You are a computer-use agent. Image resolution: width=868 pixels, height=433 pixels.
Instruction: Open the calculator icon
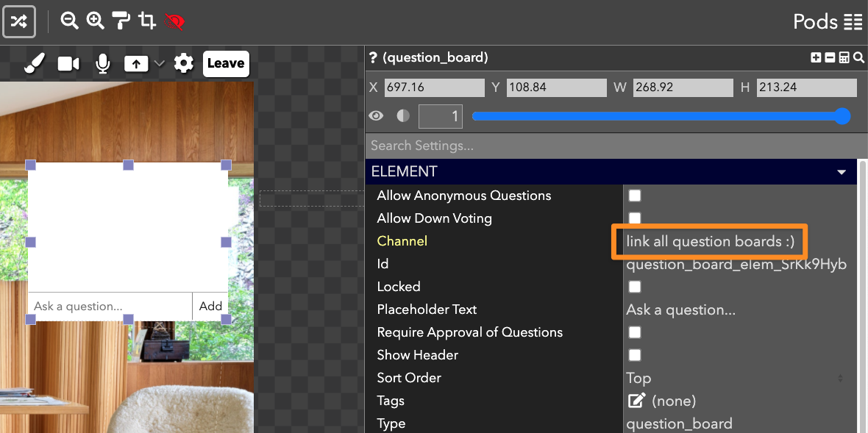(x=844, y=57)
